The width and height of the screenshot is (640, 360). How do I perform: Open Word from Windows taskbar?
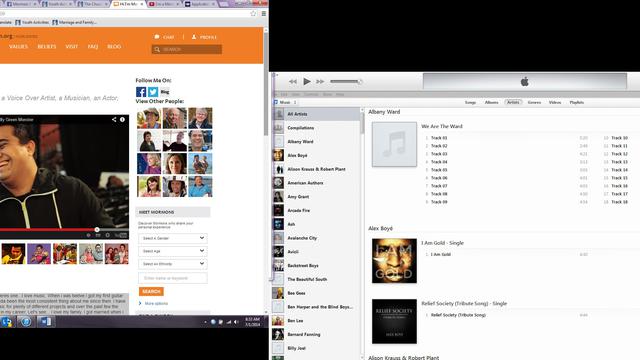(45, 322)
